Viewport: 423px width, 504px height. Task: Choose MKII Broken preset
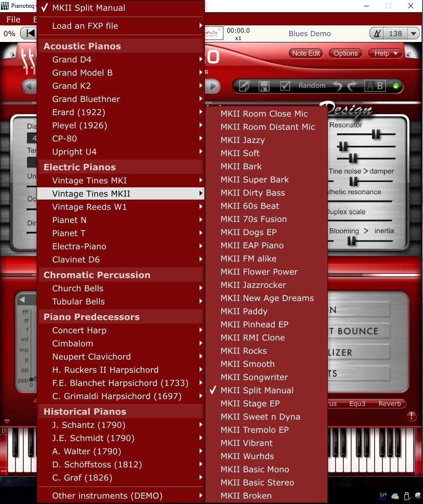[266, 496]
